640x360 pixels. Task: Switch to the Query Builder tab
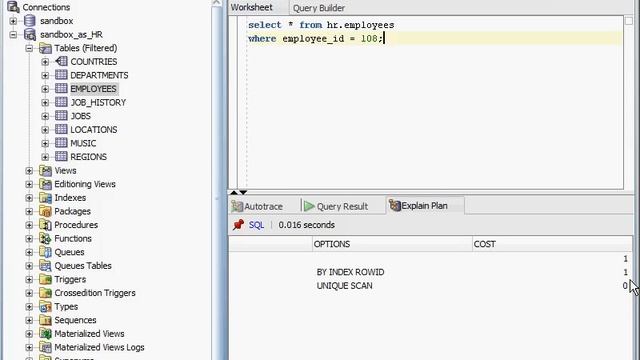point(319,8)
